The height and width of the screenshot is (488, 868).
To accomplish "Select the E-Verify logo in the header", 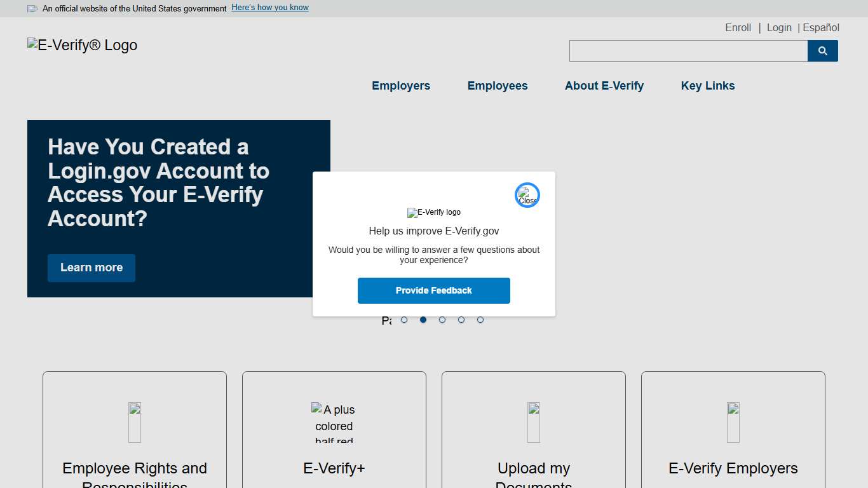I will click(x=81, y=44).
